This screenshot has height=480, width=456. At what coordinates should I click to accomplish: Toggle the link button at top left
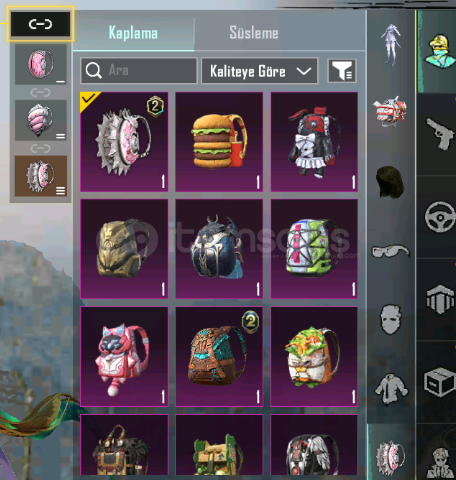pyautogui.click(x=40, y=24)
